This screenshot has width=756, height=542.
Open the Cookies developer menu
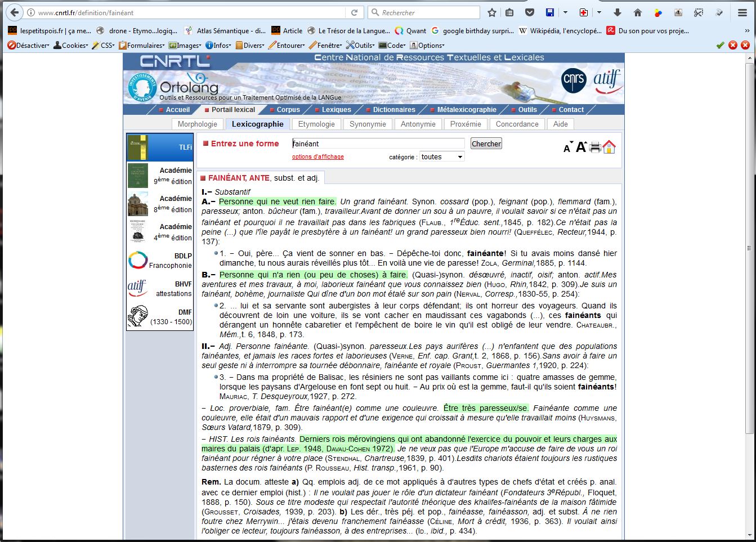[x=71, y=45]
